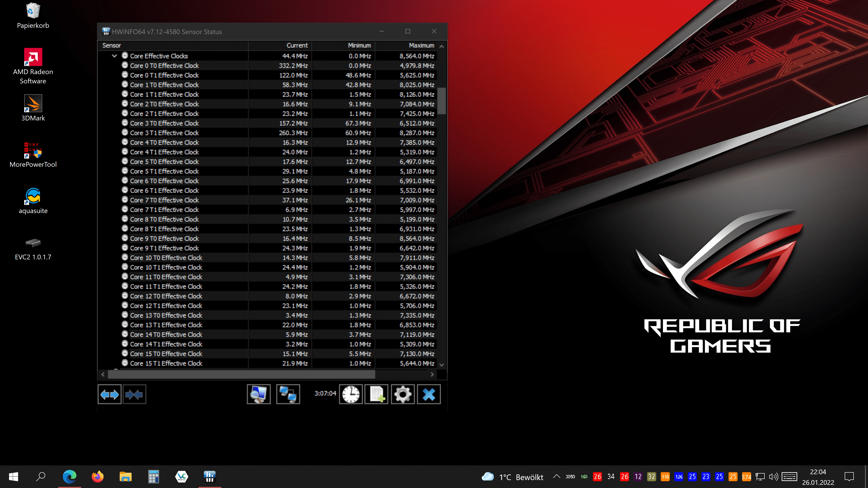Click the horizontal scrollbar right arrow
The image size is (868, 488).
tap(432, 374)
